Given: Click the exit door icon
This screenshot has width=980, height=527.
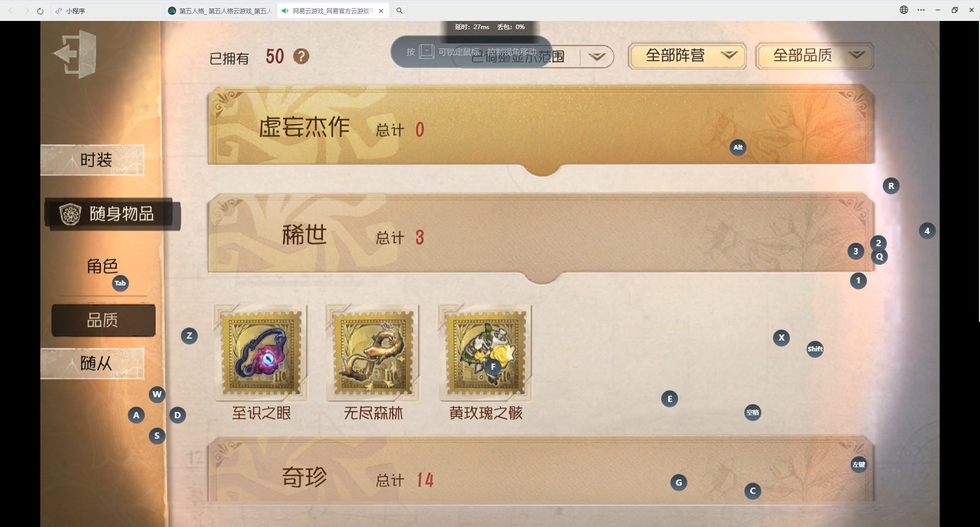Looking at the screenshot, I should tap(76, 54).
